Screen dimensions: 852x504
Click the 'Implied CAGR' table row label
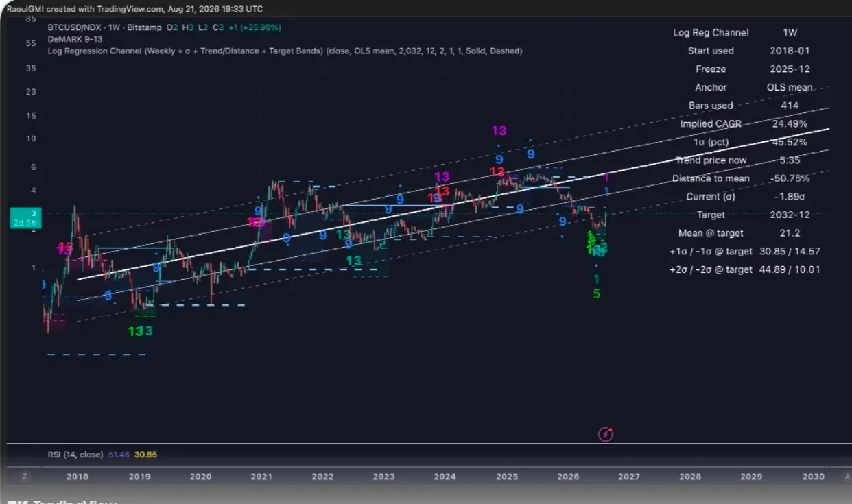tap(711, 124)
